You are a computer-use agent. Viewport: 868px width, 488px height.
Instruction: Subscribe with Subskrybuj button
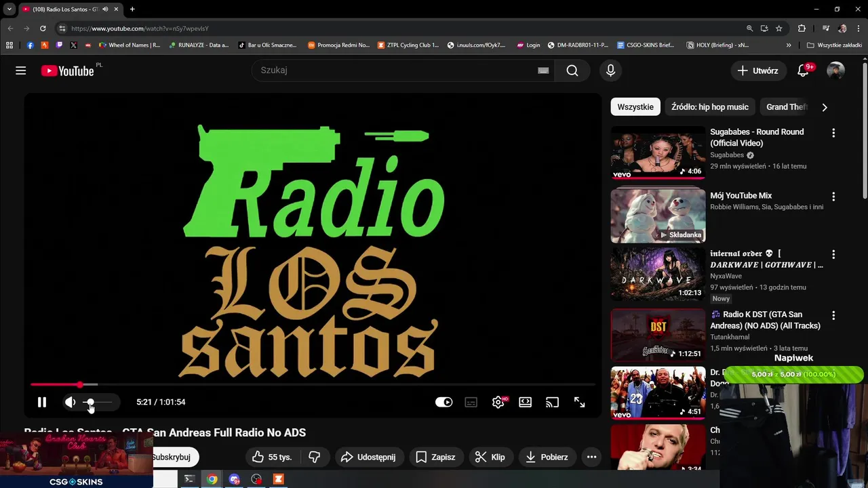coord(176,457)
